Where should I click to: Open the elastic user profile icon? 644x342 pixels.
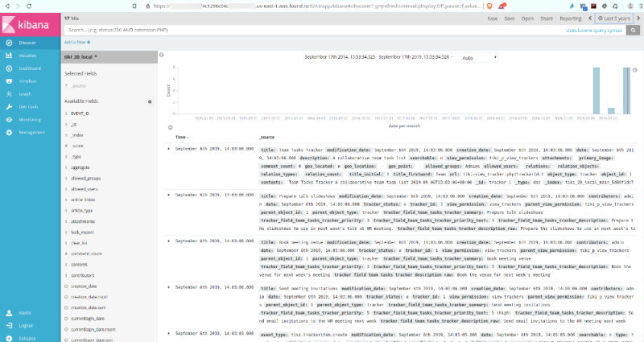(x=9, y=313)
